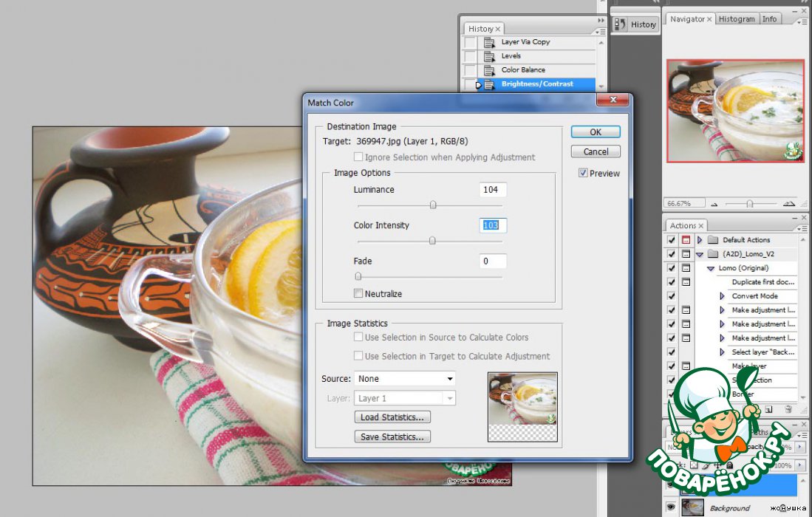Screen dimensions: 812x517
Task: Toggle visibility of the Background layer
Action: pyautogui.click(x=671, y=507)
